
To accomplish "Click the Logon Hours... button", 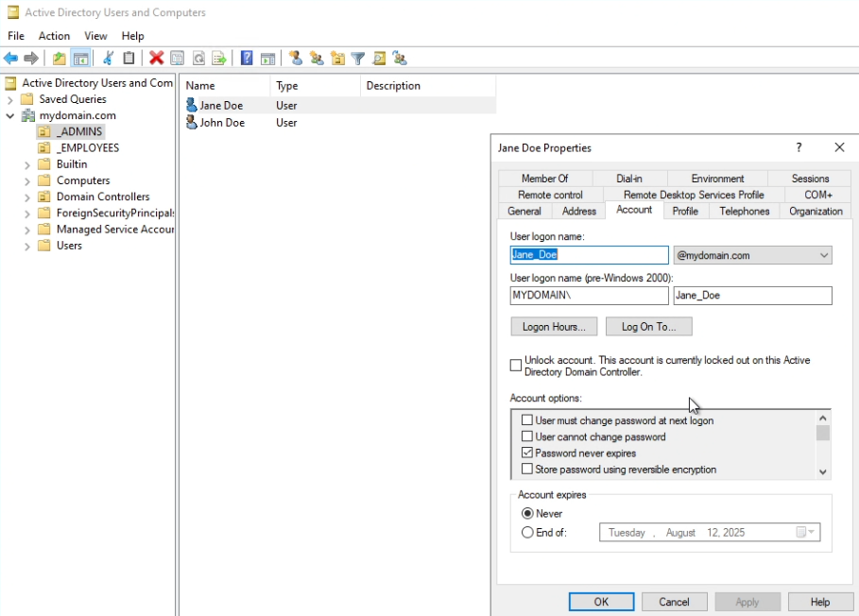I will click(x=554, y=326).
